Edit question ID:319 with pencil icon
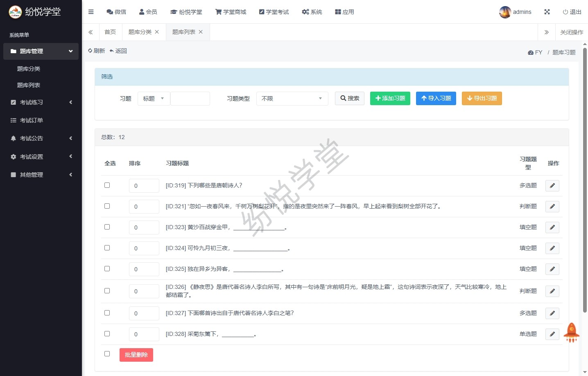 click(x=552, y=186)
